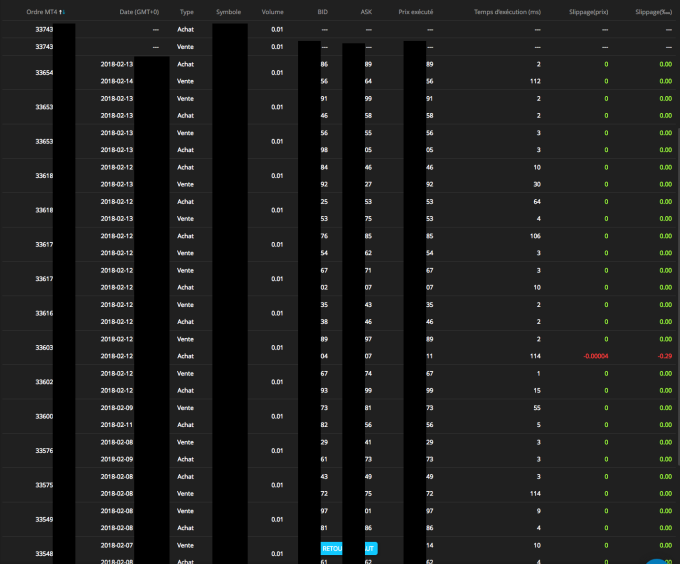Click the 0.01 volume of order 33603
Image resolution: width=680 pixels, height=564 pixels.
(x=277, y=348)
